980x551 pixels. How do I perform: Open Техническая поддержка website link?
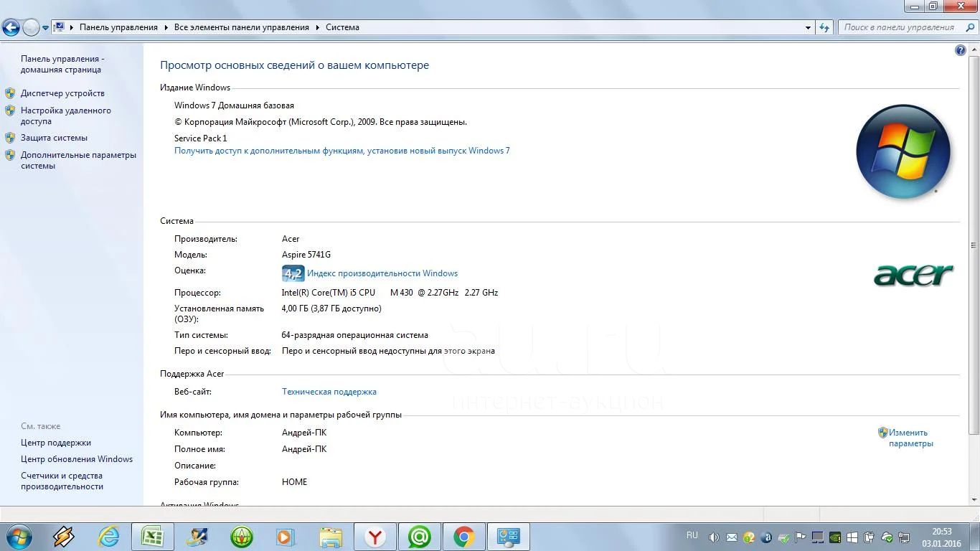(x=329, y=392)
